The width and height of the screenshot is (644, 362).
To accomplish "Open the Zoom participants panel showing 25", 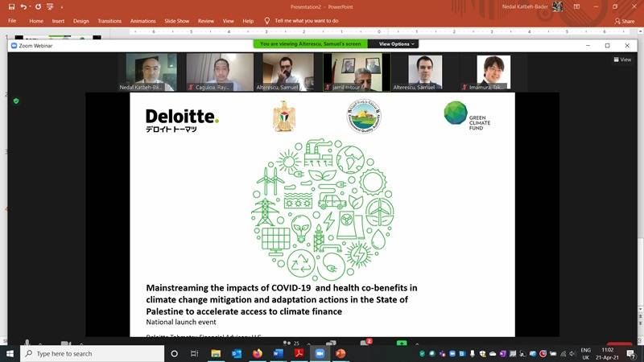I will tap(291, 343).
